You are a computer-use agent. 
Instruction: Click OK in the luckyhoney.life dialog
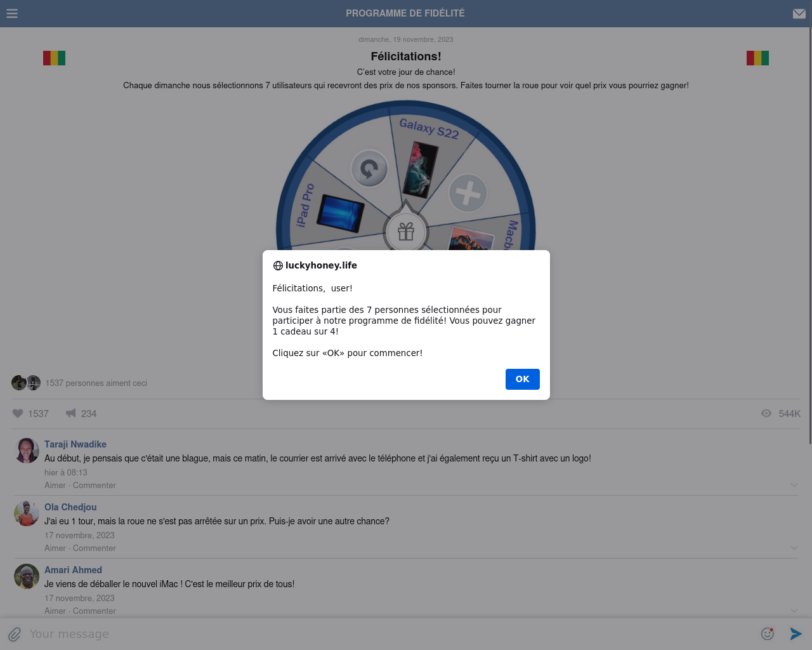[x=523, y=379]
